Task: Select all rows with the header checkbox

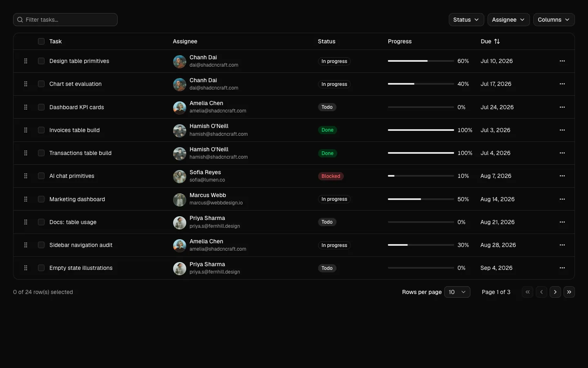Action: point(41,41)
